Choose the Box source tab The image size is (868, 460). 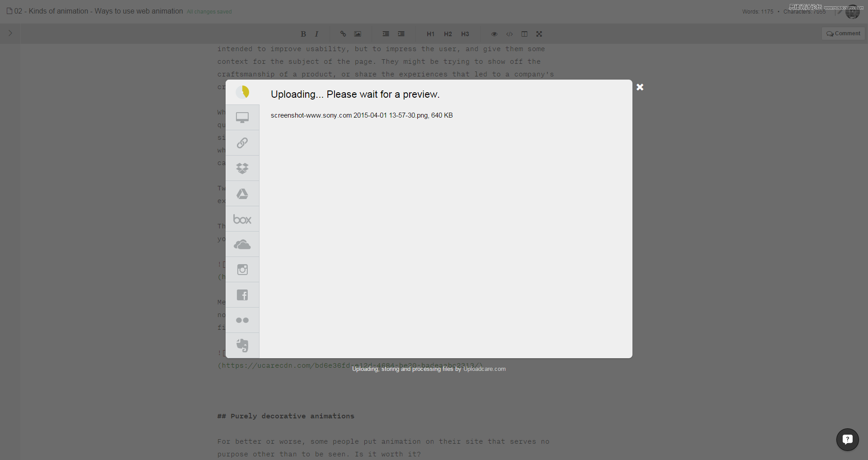[242, 219]
